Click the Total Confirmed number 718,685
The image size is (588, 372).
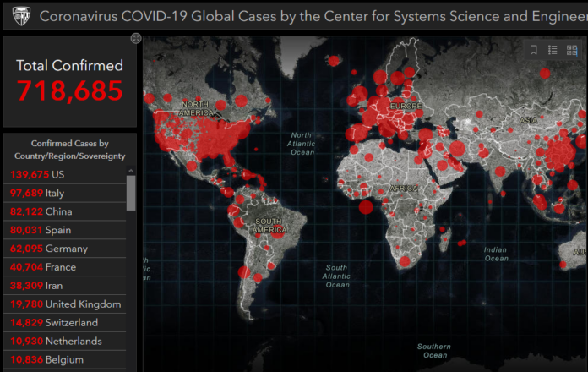pos(70,90)
